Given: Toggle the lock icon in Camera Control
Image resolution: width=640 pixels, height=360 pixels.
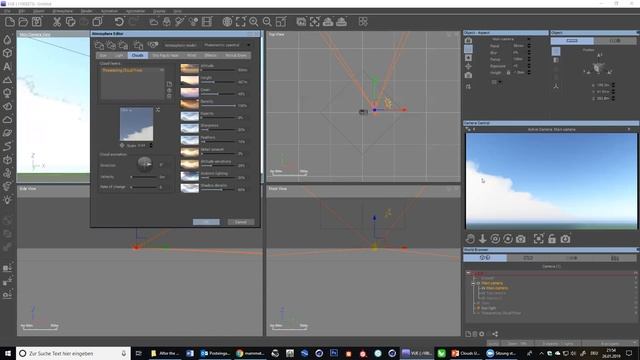Looking at the screenshot, I should pos(552,239).
